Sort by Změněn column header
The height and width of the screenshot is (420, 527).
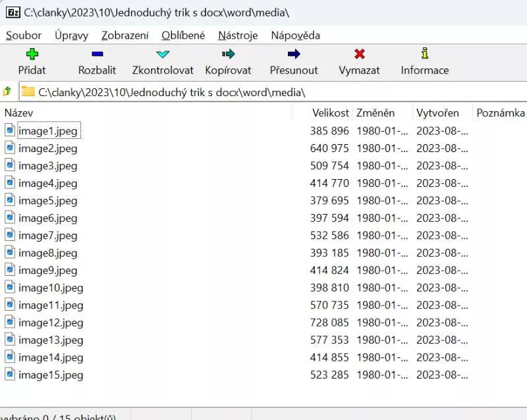coord(375,113)
